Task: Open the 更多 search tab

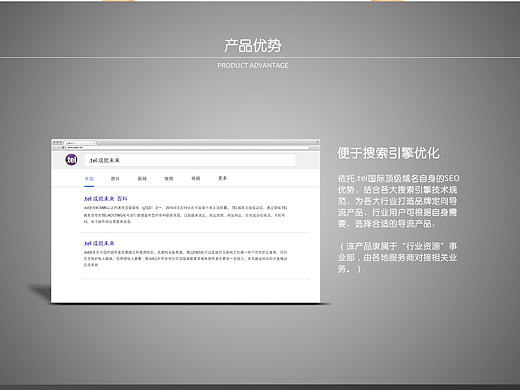Action: 222,178
